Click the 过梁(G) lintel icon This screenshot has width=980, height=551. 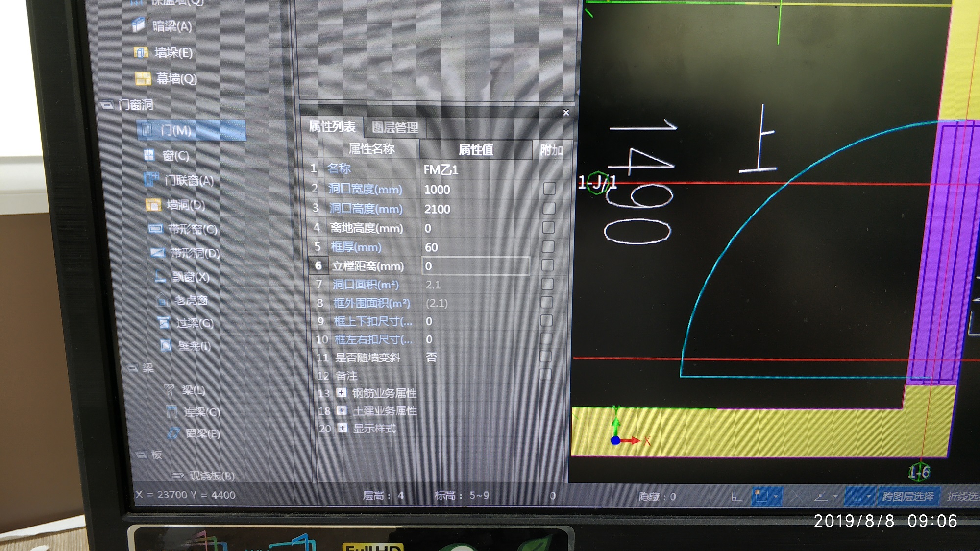[x=164, y=322]
